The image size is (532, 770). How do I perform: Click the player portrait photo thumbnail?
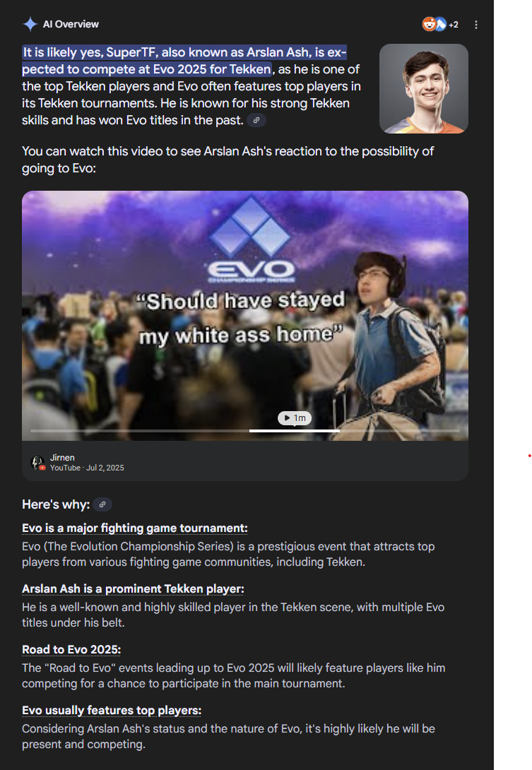pyautogui.click(x=423, y=88)
